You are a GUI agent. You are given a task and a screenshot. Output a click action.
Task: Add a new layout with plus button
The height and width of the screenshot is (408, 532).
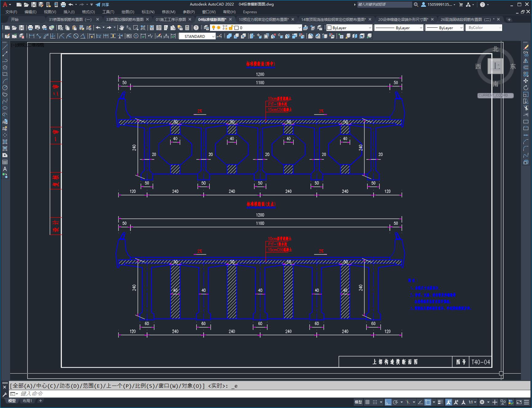(x=40, y=401)
